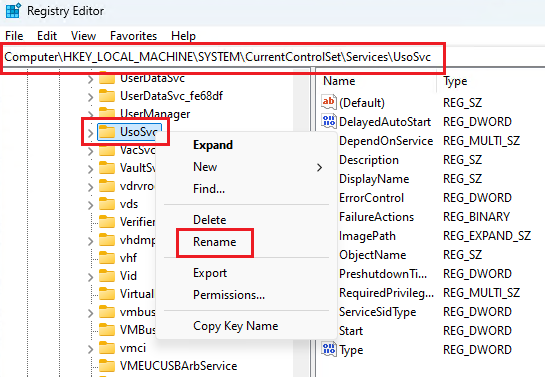Image resolution: width=545 pixels, height=377 pixels.
Task: Select the Vid key name
Action: tap(128, 276)
